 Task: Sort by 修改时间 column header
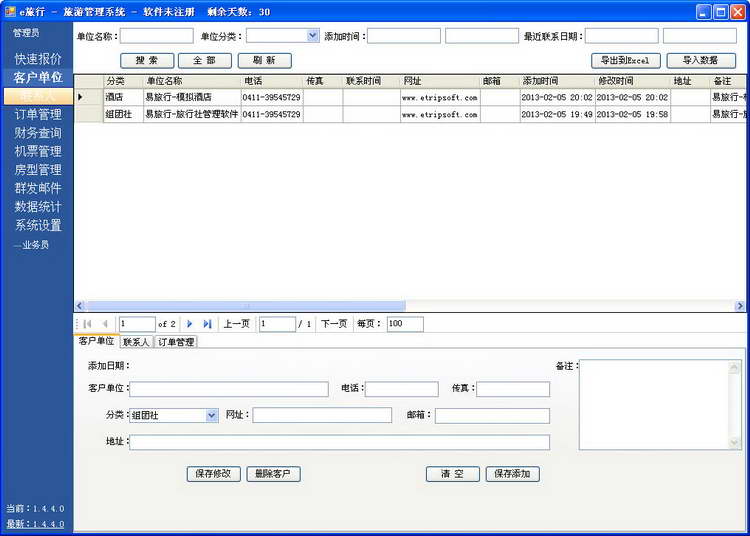click(x=633, y=81)
